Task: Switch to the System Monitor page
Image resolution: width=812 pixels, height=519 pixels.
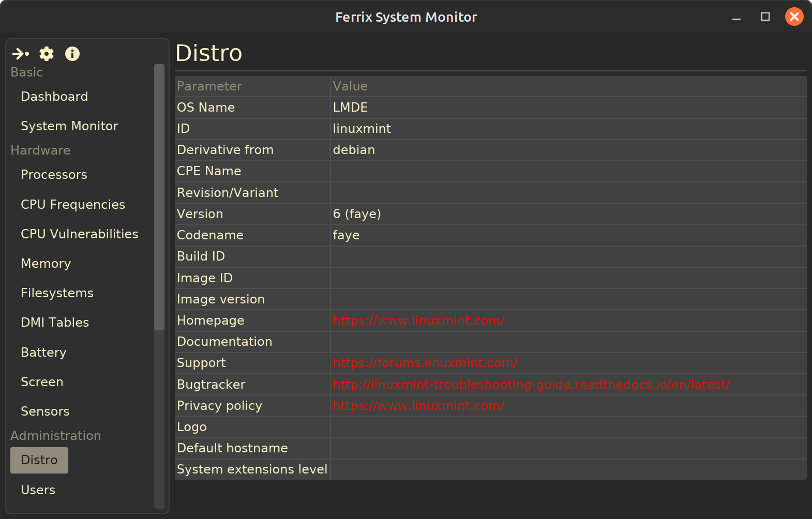Action: coord(69,126)
